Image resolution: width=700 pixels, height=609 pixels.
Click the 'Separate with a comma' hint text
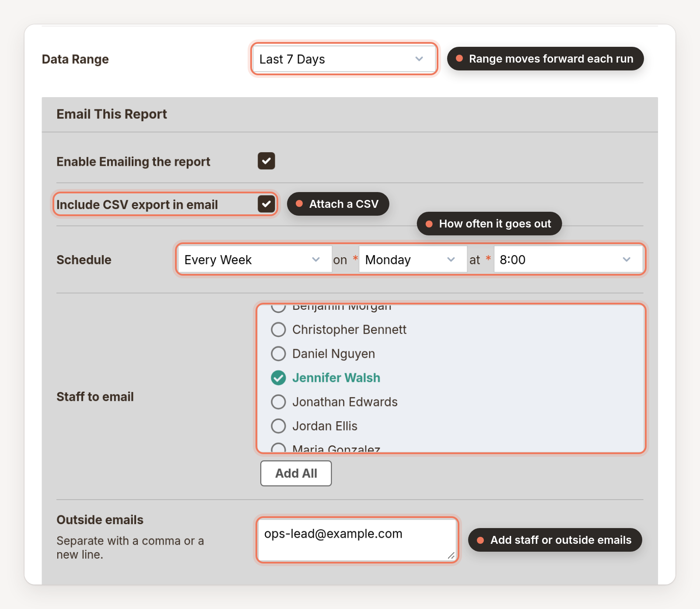point(130,548)
